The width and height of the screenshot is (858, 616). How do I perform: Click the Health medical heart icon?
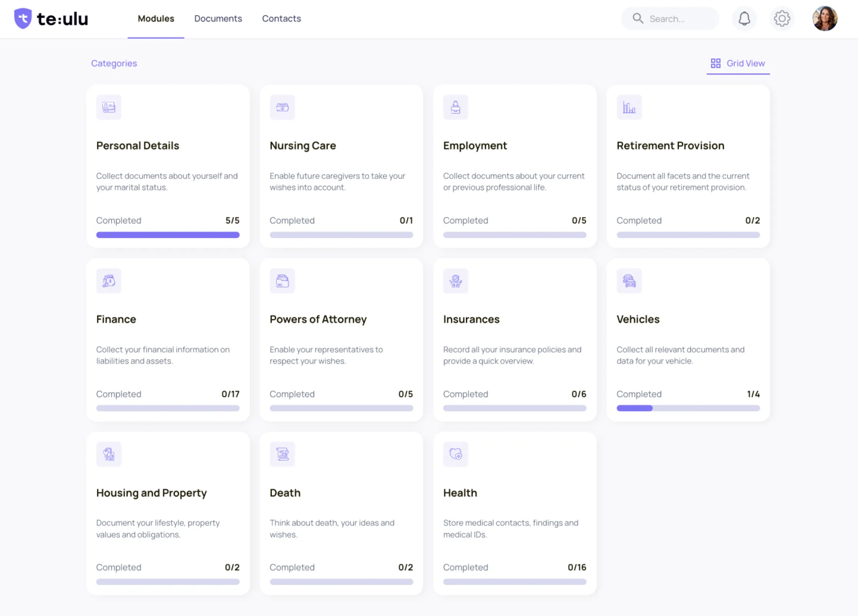pos(456,454)
